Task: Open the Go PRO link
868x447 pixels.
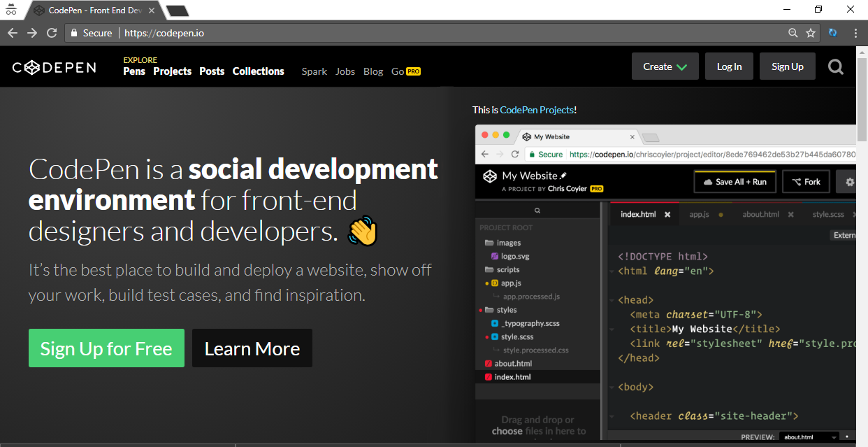Action: coord(406,71)
